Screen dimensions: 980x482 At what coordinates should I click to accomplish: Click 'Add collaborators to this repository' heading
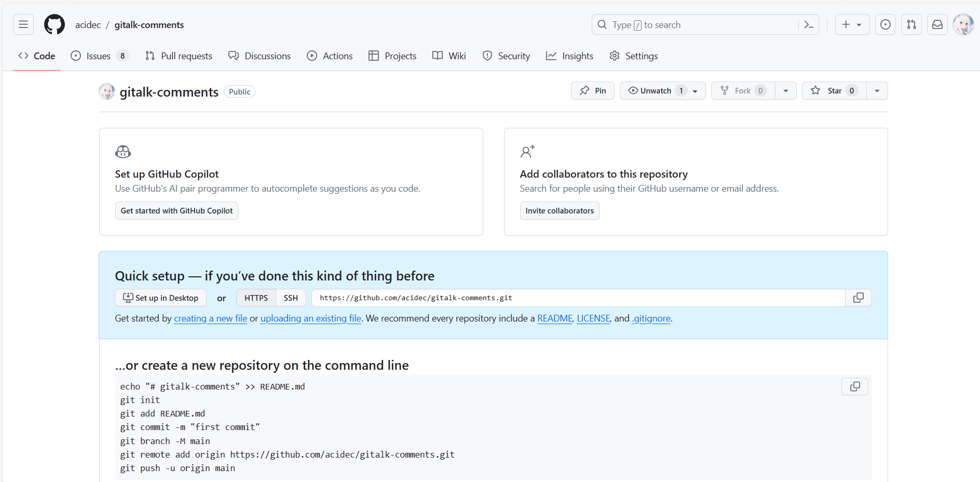[604, 174]
